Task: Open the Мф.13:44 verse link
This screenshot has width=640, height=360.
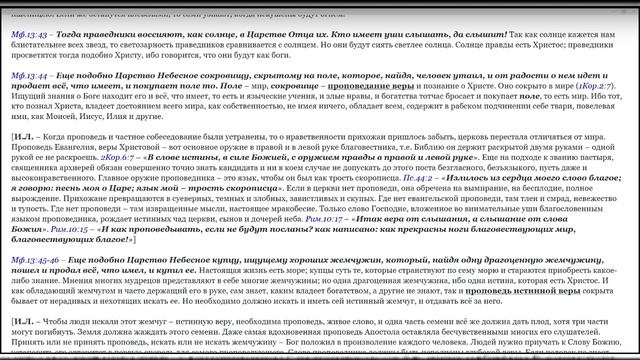Action: point(29,76)
